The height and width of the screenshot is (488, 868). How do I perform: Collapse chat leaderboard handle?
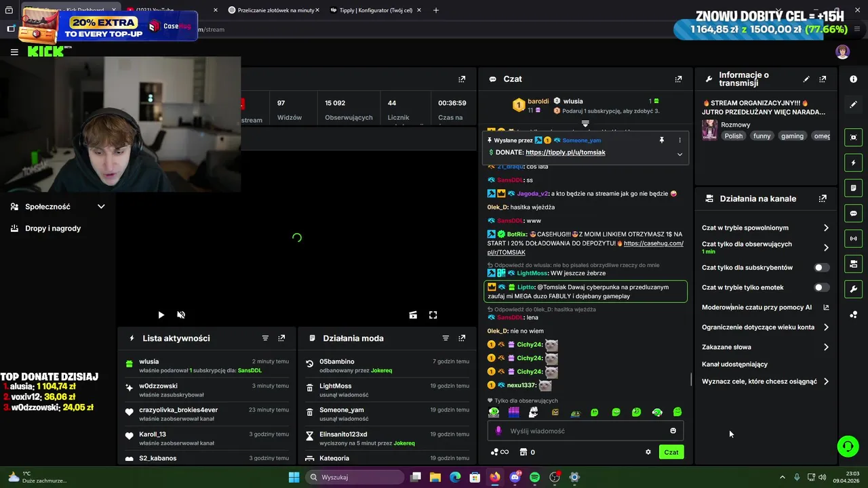(585, 124)
